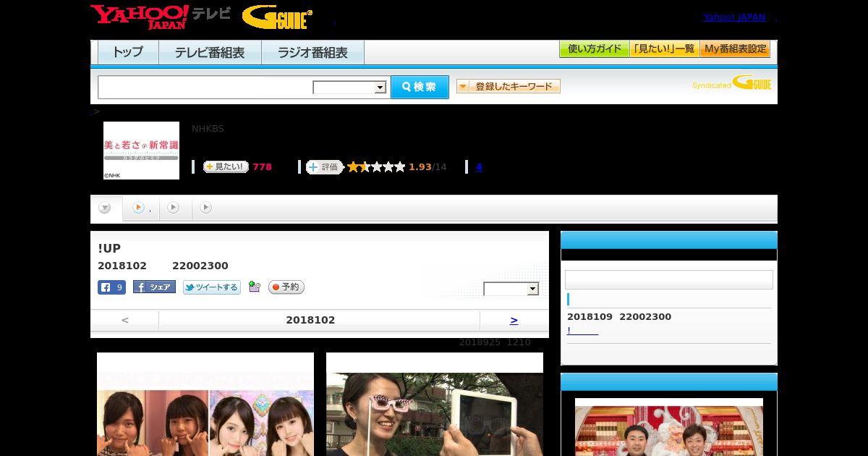Go to the next date with > link
Screen dimensions: 868x456
(514, 320)
